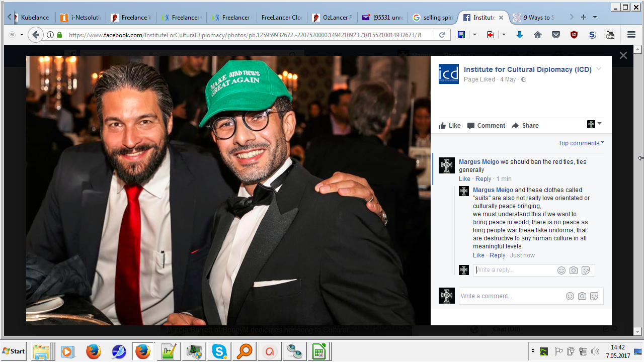Click the volume speaker tray icon
Viewport: 644px width, 362px height.
(x=596, y=351)
